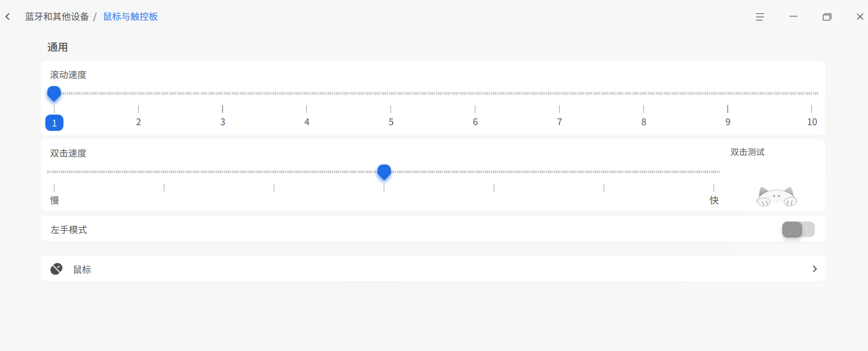Go to 蓝牙和其他设备 breadcrumb

(x=57, y=17)
